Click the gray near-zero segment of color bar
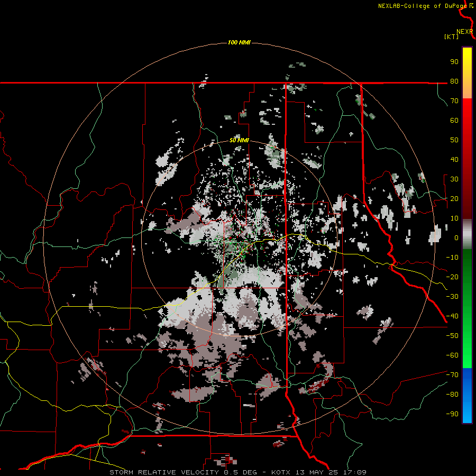Viewport: 476px width, 476px height. (x=467, y=234)
